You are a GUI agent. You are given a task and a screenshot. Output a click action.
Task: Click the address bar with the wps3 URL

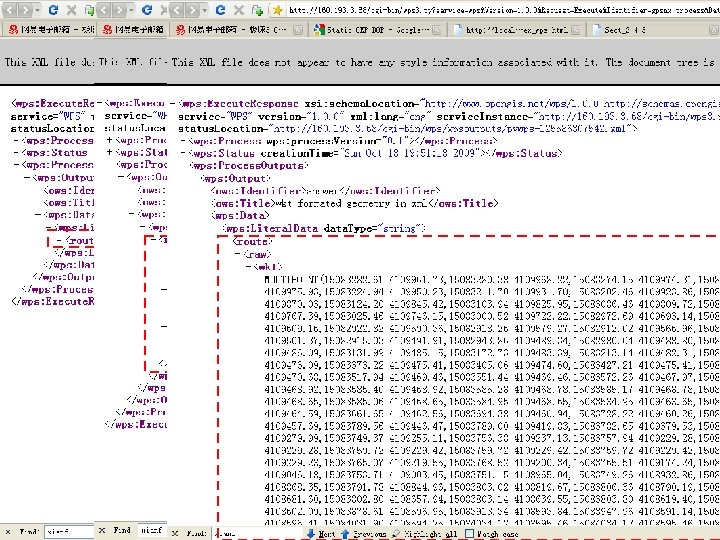(x=502, y=10)
